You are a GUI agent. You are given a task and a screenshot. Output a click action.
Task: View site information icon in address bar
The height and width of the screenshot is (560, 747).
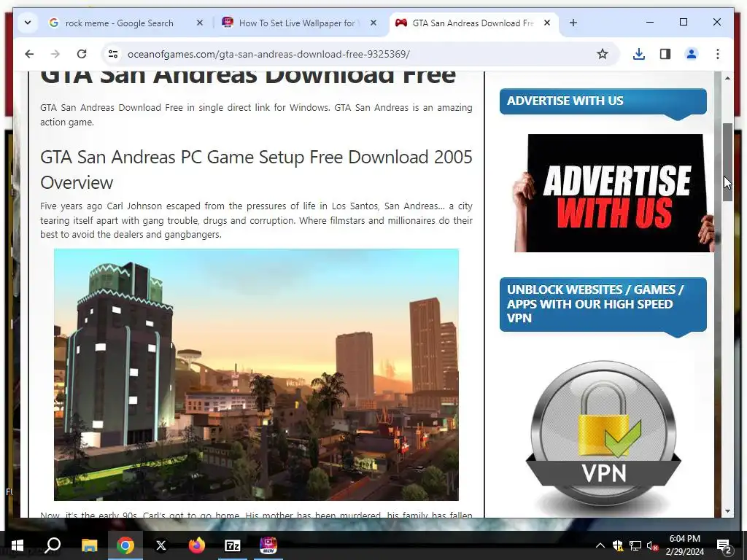point(113,54)
